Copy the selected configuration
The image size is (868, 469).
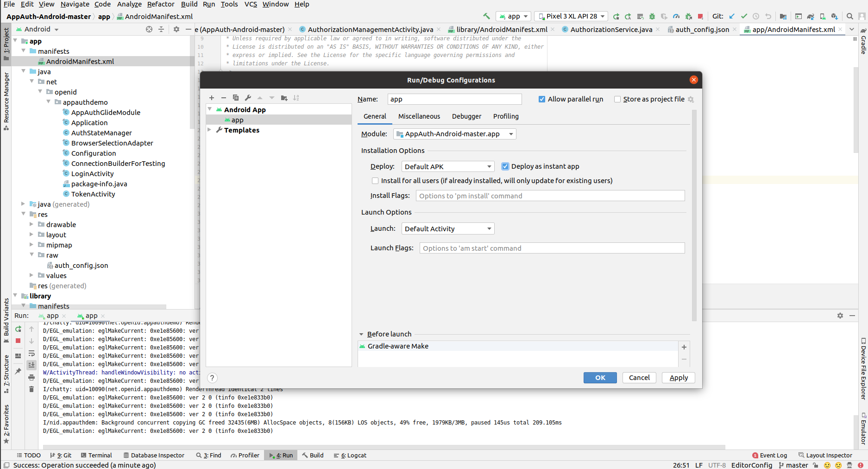pos(236,98)
